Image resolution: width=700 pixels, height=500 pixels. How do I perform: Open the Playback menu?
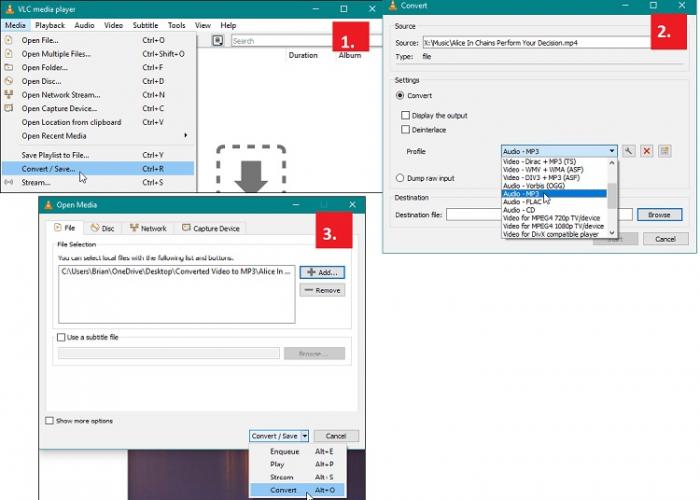(50, 25)
